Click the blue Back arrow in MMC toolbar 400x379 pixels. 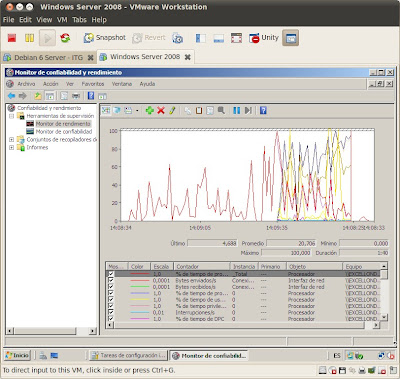tap(12, 96)
